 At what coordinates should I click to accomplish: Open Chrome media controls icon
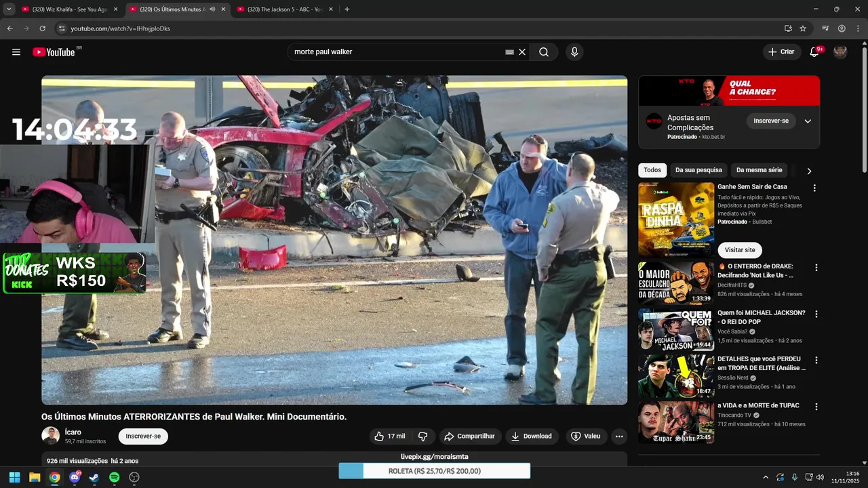pos(825,28)
